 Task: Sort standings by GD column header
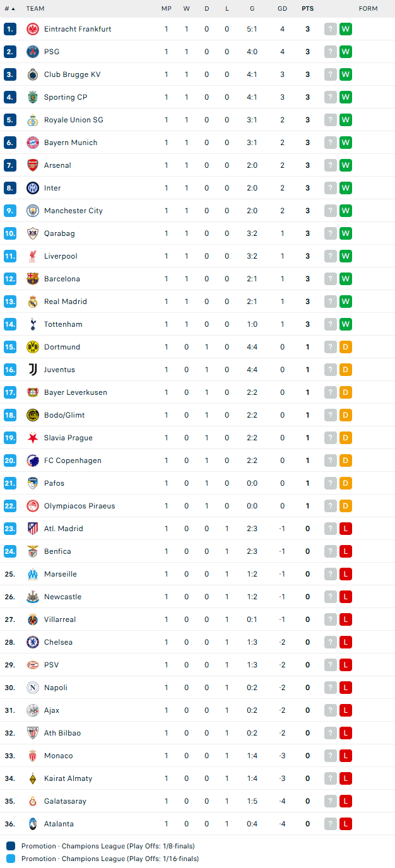point(282,9)
